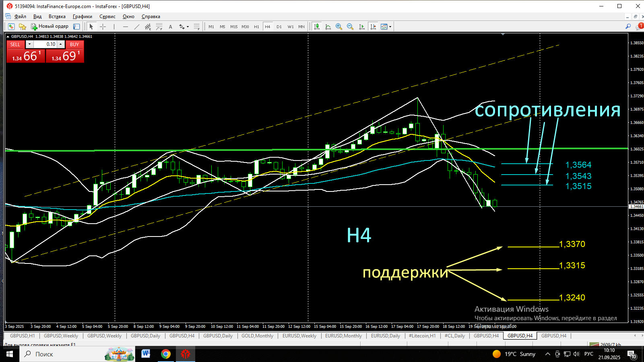The height and width of the screenshot is (362, 644).
Task: Open Microsoft Word from taskbar
Action: [x=146, y=354]
